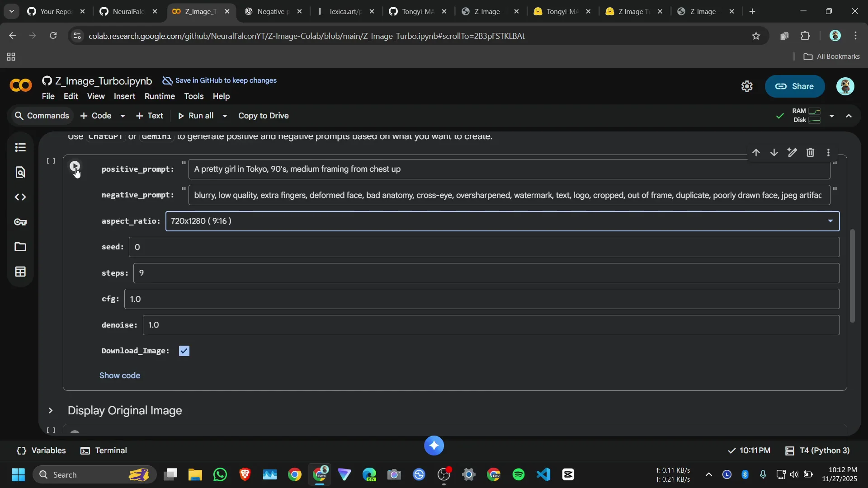This screenshot has width=868, height=488.
Task: Open notebook settings gear
Action: click(x=747, y=86)
